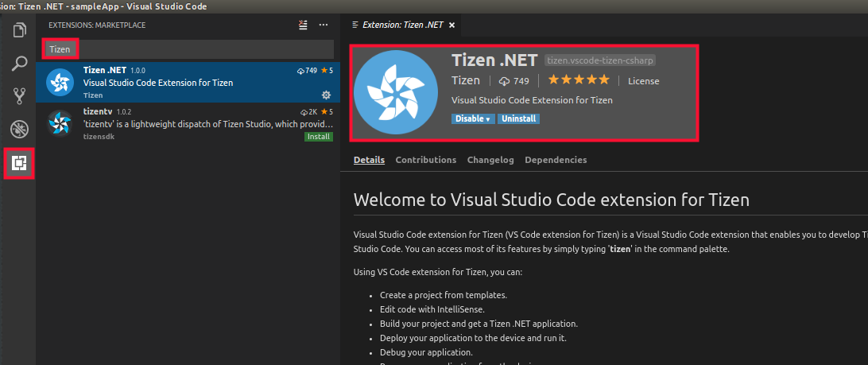Clear extensions search results icon

[302, 25]
